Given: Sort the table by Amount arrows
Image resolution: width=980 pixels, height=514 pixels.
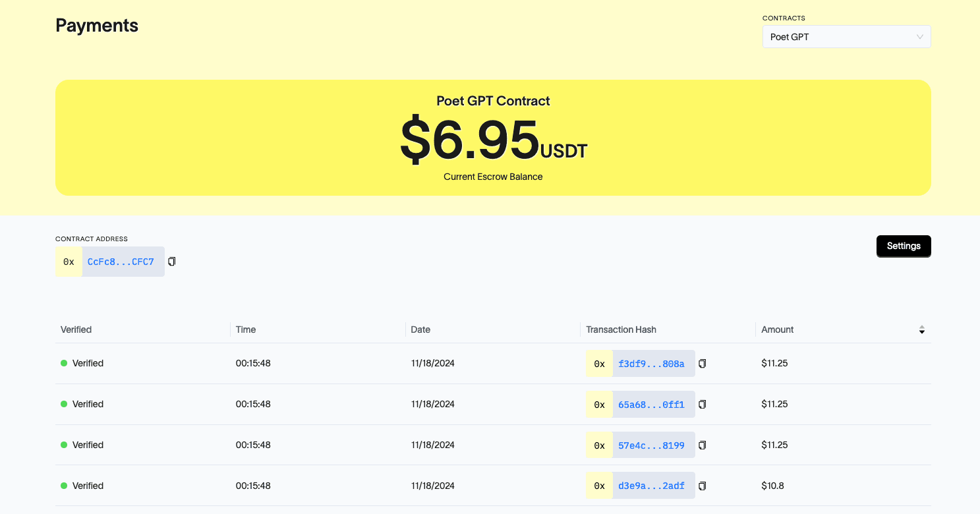Looking at the screenshot, I should 921,330.
